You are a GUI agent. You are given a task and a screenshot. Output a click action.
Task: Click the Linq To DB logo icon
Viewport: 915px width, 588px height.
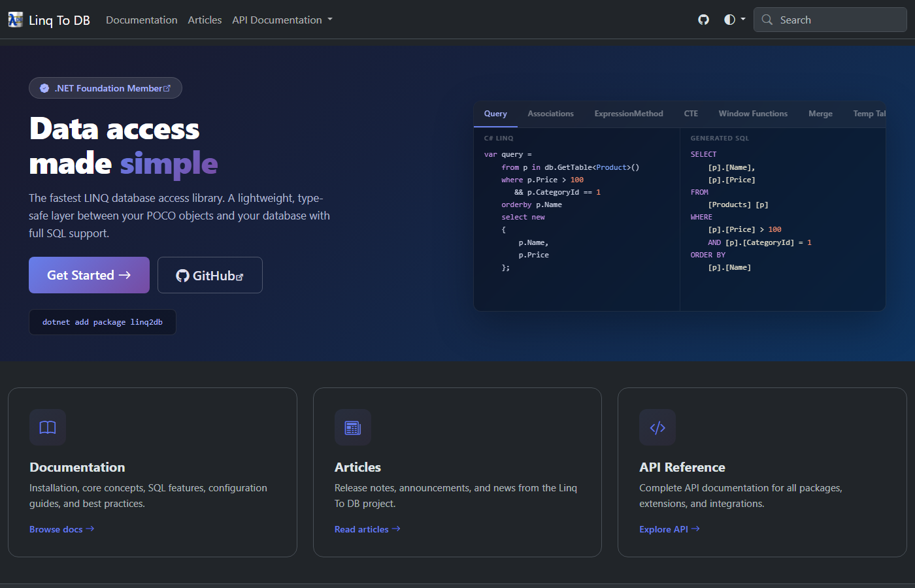click(x=16, y=20)
